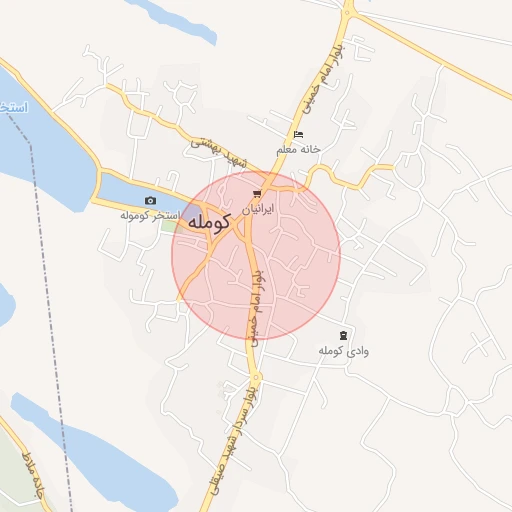Viewport: 512px width, 512px height.
Task: Click the shopping cart icon above ایرانیان
Action: (x=257, y=194)
